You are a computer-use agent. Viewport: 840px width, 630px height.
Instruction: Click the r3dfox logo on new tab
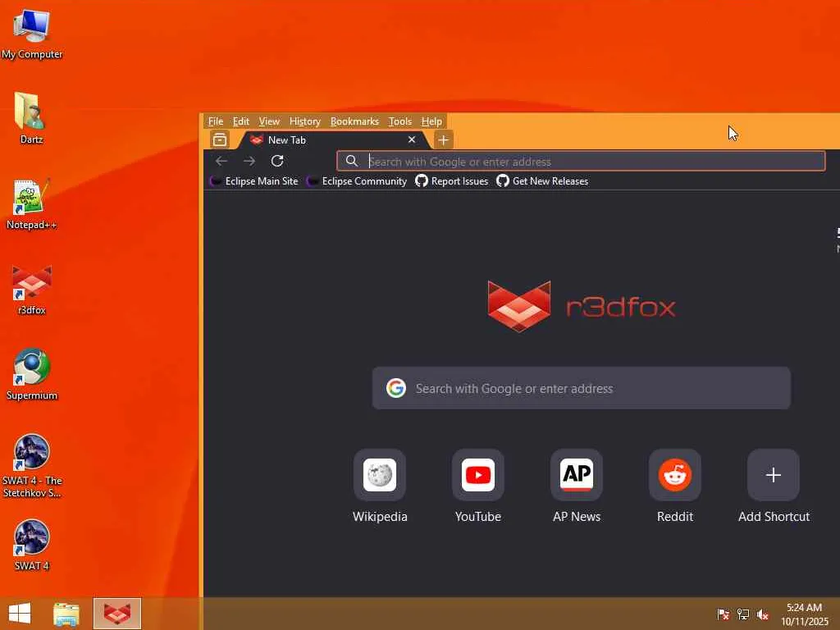(x=582, y=307)
